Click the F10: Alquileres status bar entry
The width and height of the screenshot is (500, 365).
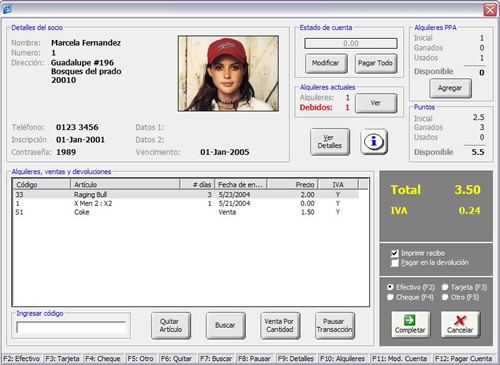click(x=342, y=359)
